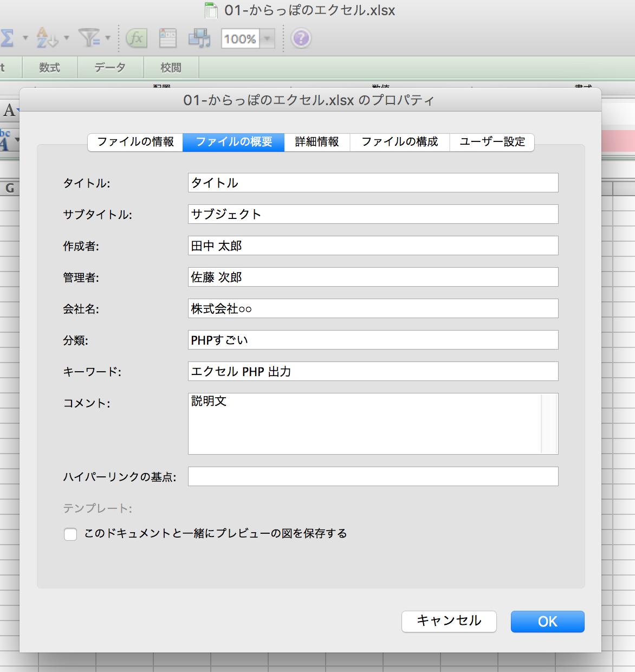Switch to the 詳細情報 tab
635x672 pixels.
317,142
